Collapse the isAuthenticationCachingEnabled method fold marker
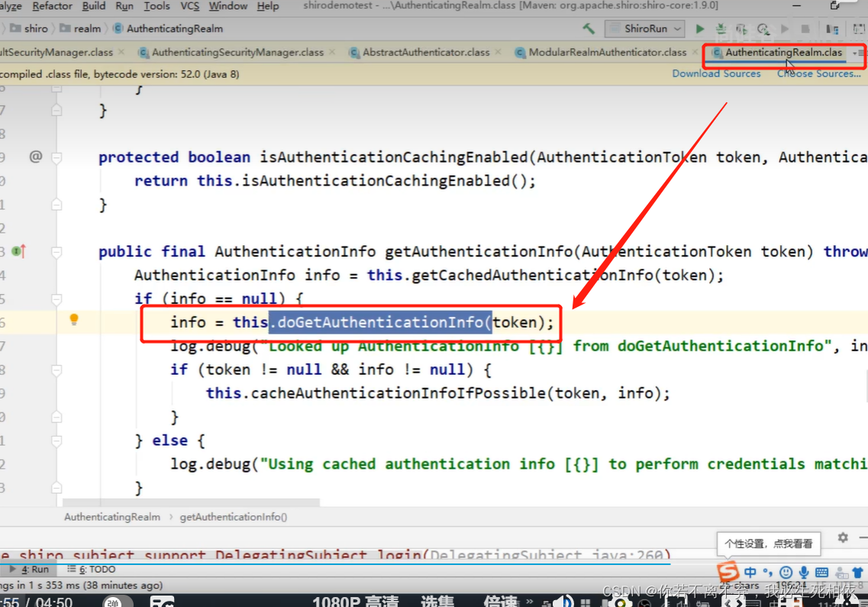The height and width of the screenshot is (607, 868). (56, 158)
